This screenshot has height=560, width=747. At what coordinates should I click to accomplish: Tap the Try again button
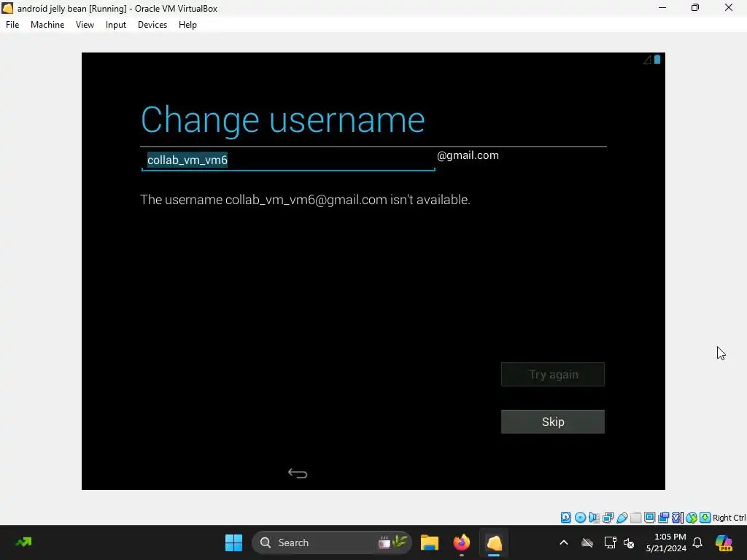[x=553, y=374]
